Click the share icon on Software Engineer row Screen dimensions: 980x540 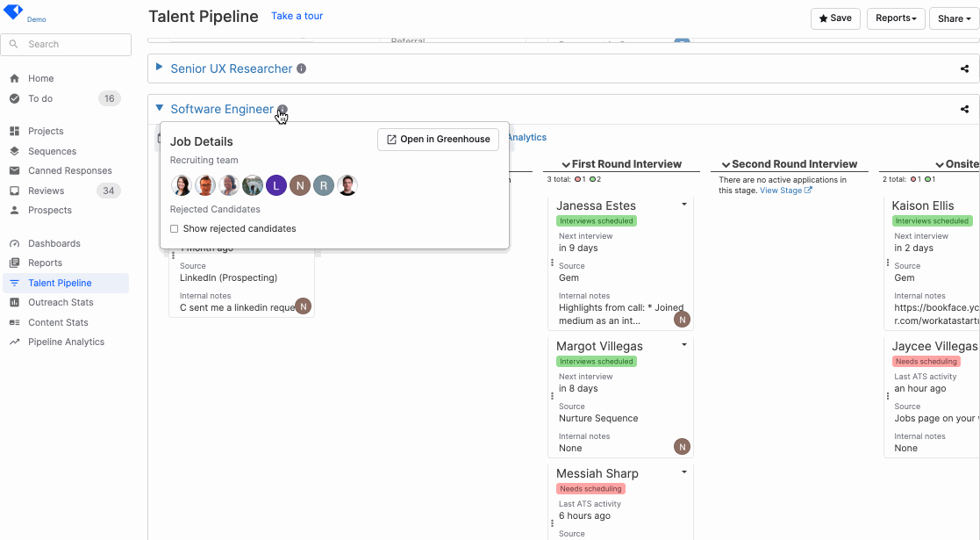tap(964, 109)
